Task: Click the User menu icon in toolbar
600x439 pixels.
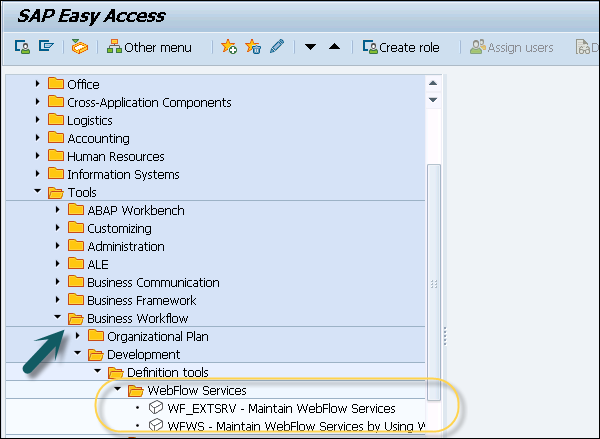Action: click(x=22, y=47)
